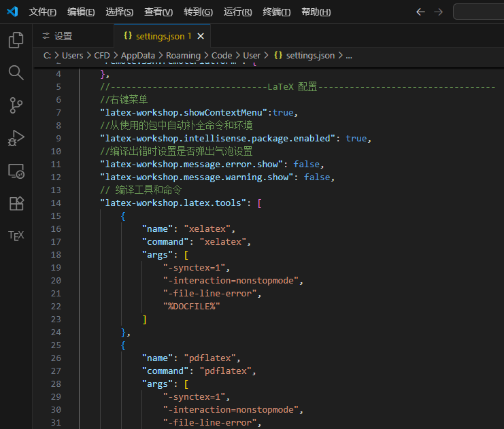The width and height of the screenshot is (504, 429).
Task: Open the Search view in activity bar
Action: point(16,73)
